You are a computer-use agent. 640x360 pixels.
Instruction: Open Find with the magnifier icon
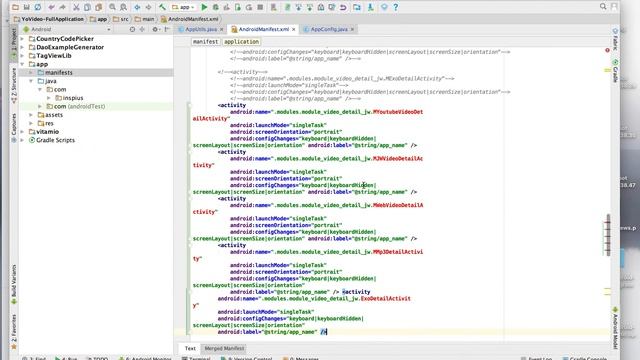(112, 7)
